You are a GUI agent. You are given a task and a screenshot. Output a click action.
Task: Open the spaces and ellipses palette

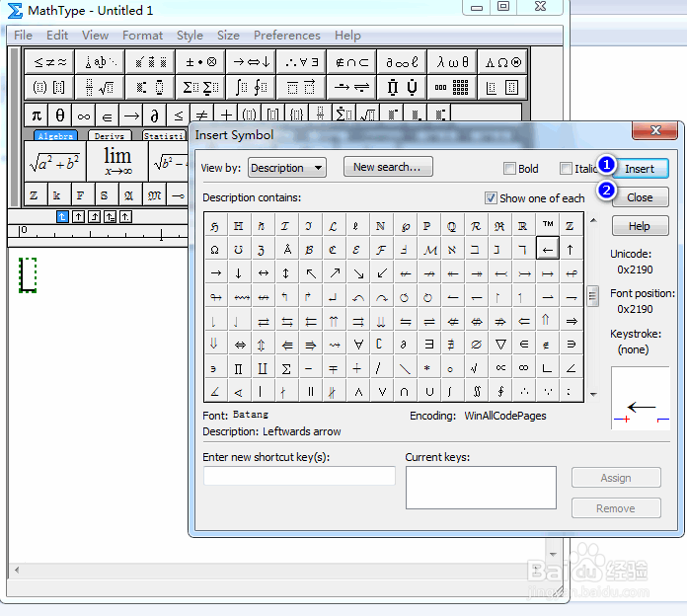(x=100, y=62)
